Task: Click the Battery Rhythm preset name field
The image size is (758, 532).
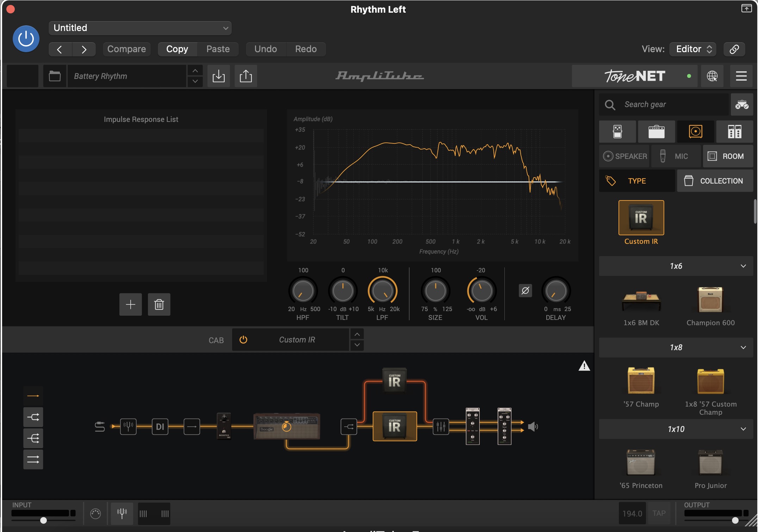Action: 127,76
